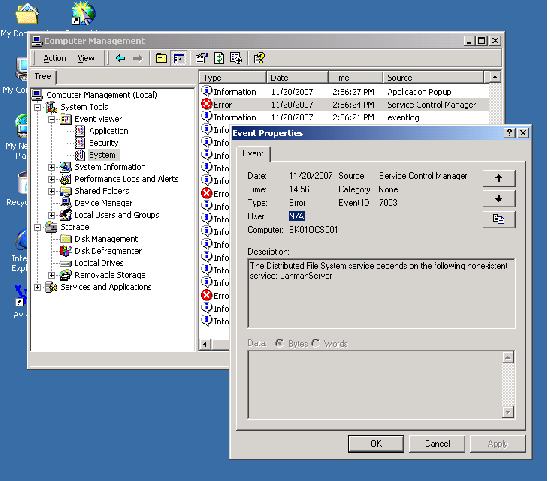Click the Up one level folder icon
This screenshot has height=481, width=550.
tap(161, 58)
